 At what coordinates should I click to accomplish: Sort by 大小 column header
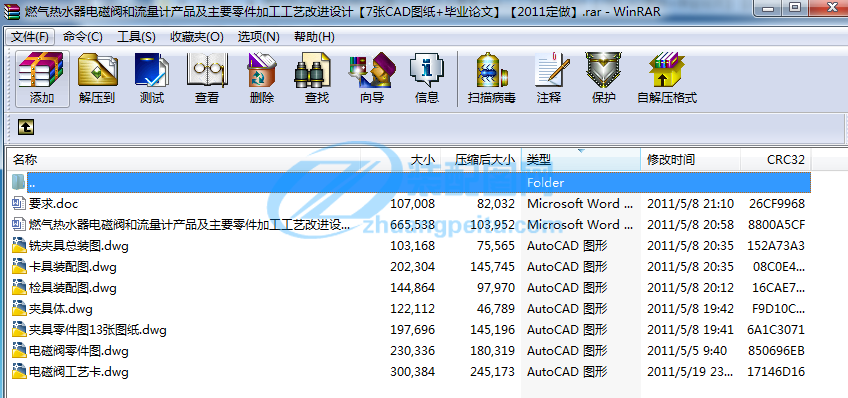tap(401, 160)
